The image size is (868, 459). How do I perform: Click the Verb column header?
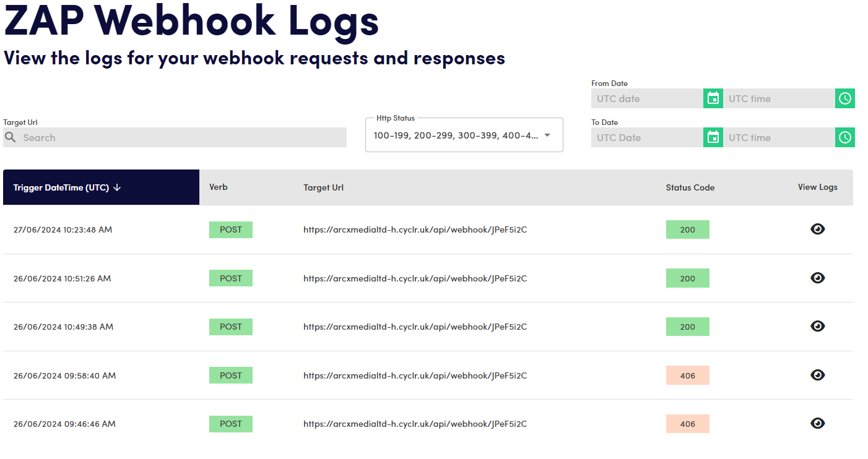coord(219,187)
